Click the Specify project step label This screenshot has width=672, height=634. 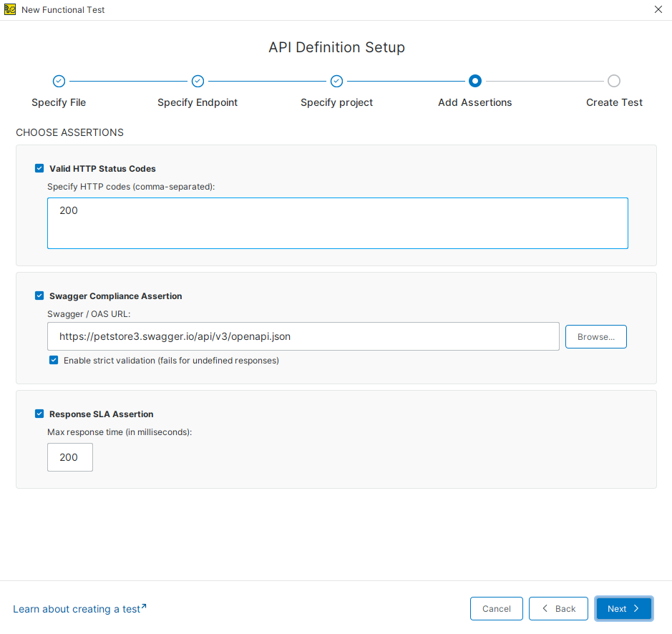[336, 102]
